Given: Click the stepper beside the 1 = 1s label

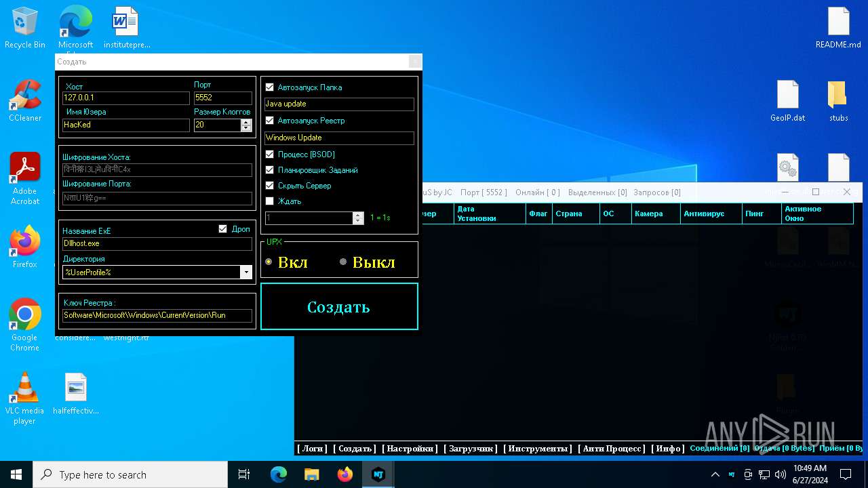Looking at the screenshot, I should pyautogui.click(x=359, y=218).
